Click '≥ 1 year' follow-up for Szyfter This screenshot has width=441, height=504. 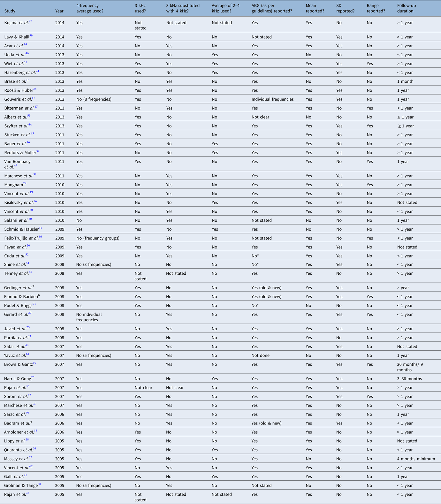406,126
